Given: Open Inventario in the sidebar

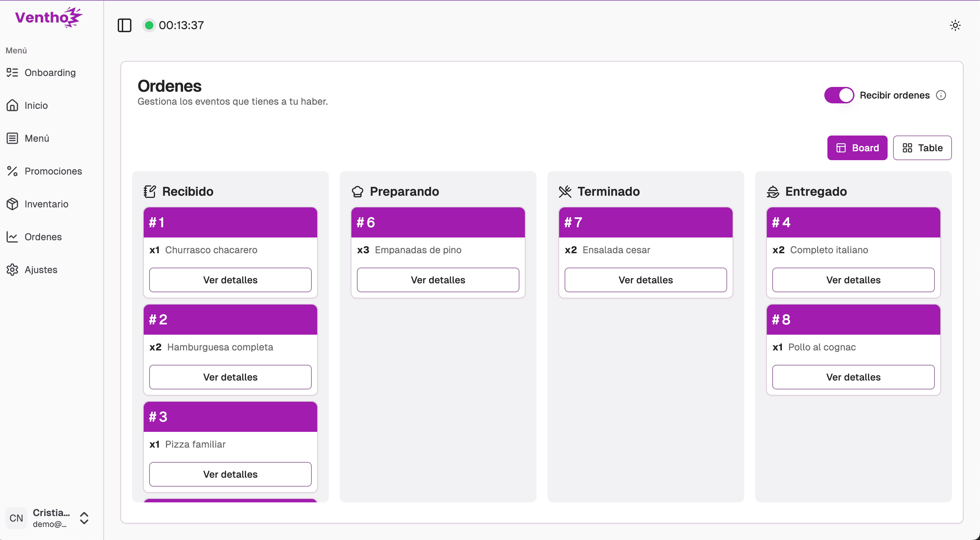Looking at the screenshot, I should pyautogui.click(x=46, y=204).
